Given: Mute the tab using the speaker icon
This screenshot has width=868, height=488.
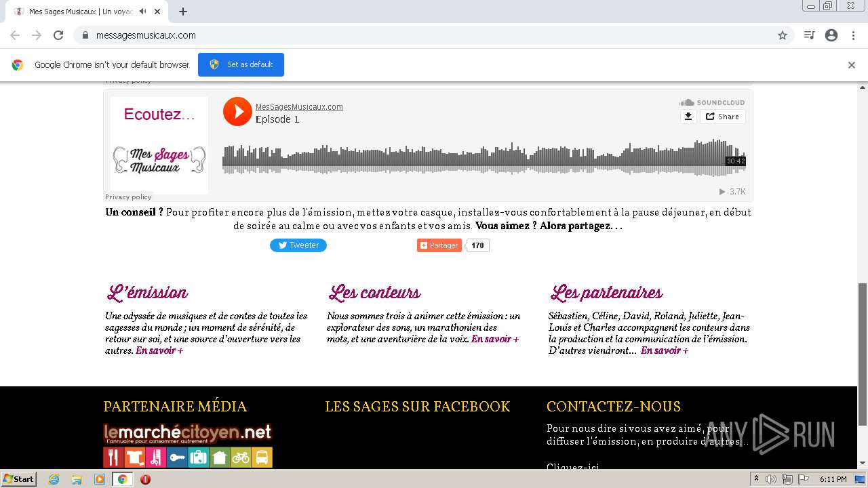Looking at the screenshot, I should pos(142,12).
